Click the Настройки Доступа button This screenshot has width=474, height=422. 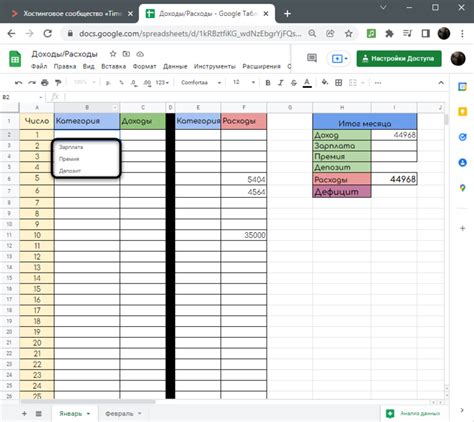point(399,58)
